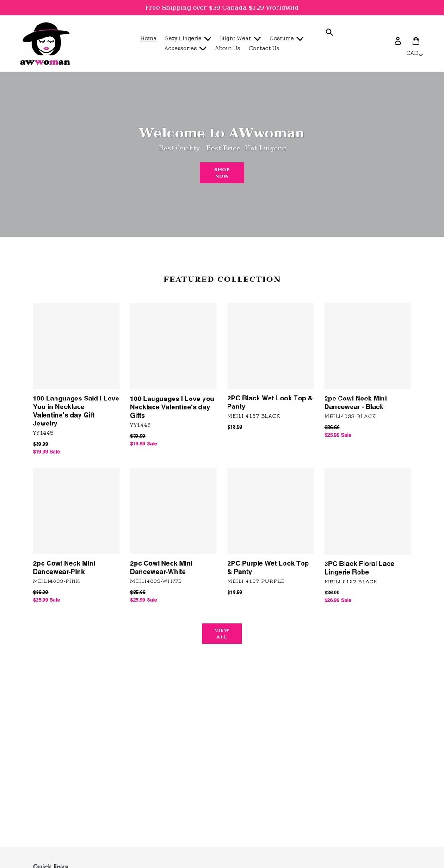Expand the Sexy Lingerie dropdown
444x868 pixels.
[x=188, y=38]
